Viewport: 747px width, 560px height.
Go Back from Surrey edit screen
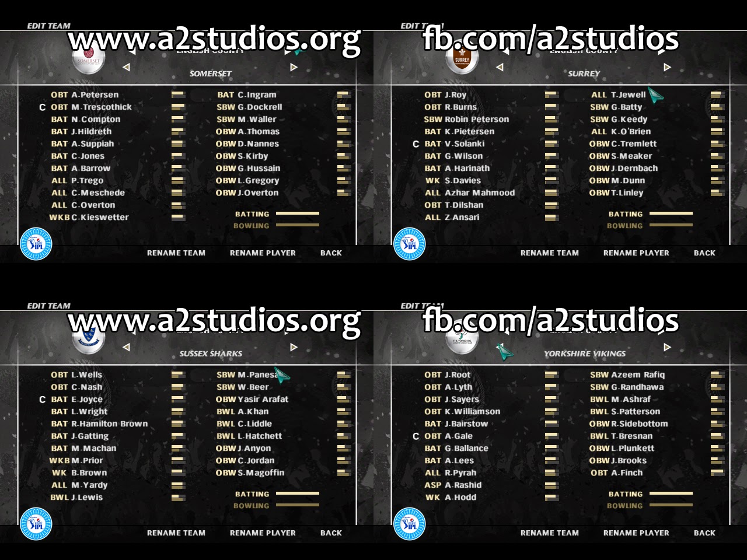704,253
